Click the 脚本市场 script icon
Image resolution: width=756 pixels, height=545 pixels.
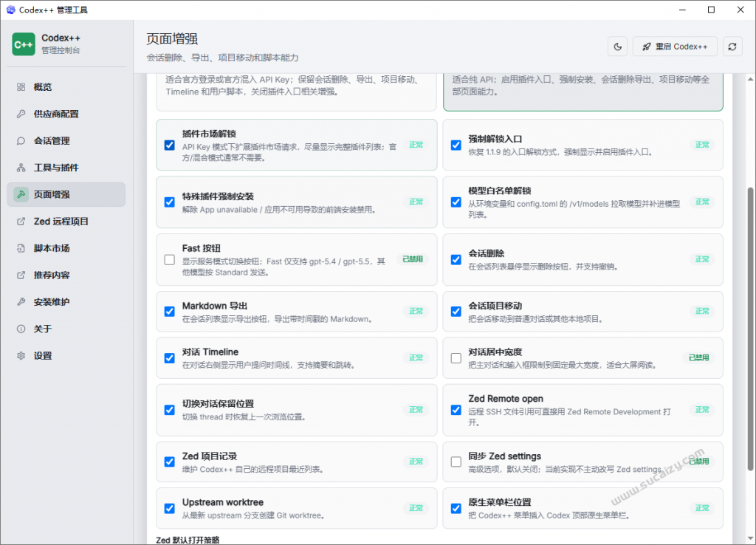click(21, 248)
